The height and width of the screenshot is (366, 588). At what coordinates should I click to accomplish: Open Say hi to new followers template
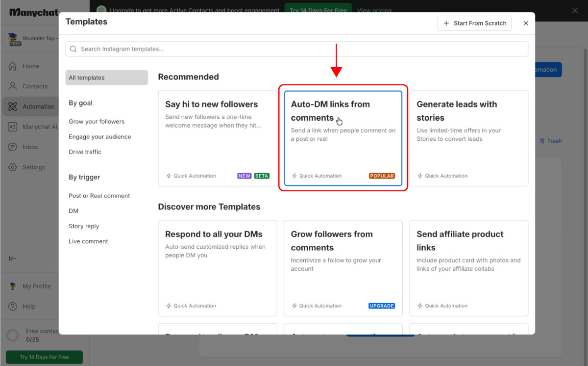pos(218,138)
